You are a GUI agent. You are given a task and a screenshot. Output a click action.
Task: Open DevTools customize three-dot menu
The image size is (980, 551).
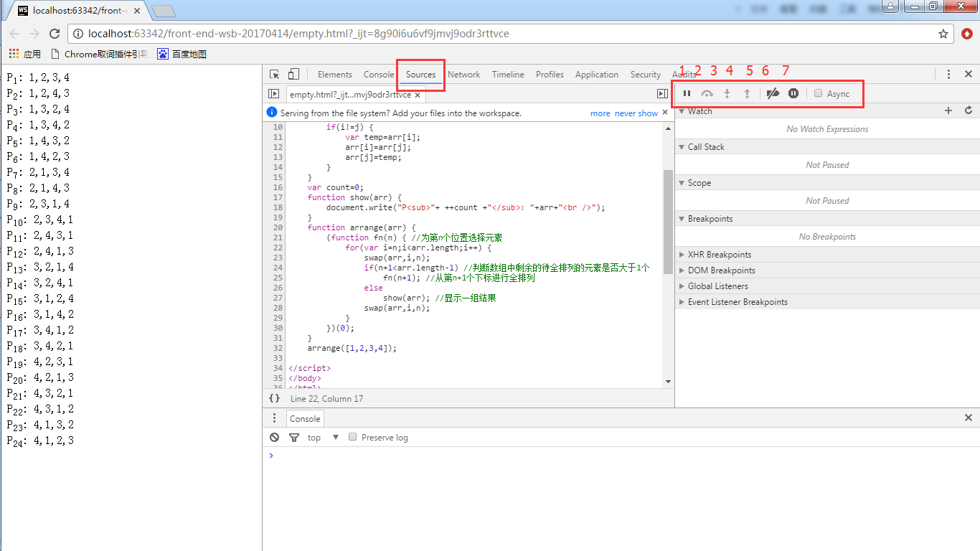[948, 75]
